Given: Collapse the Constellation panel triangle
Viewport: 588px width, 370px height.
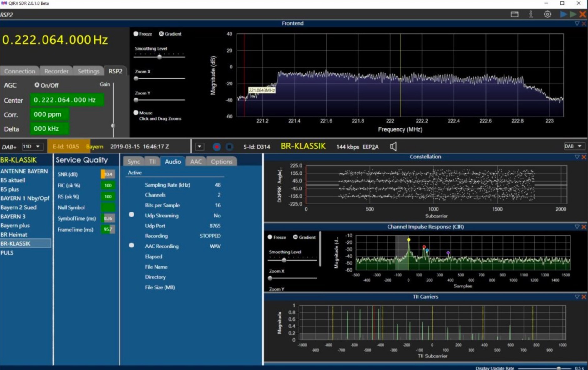Looking at the screenshot, I should (x=577, y=157).
